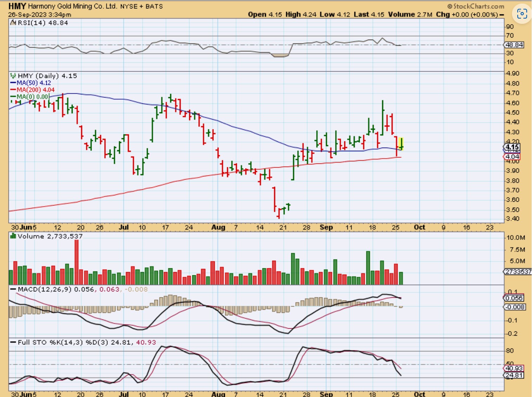Click the Oct label under the price panel
This screenshot has width=532, height=397.
click(x=419, y=227)
